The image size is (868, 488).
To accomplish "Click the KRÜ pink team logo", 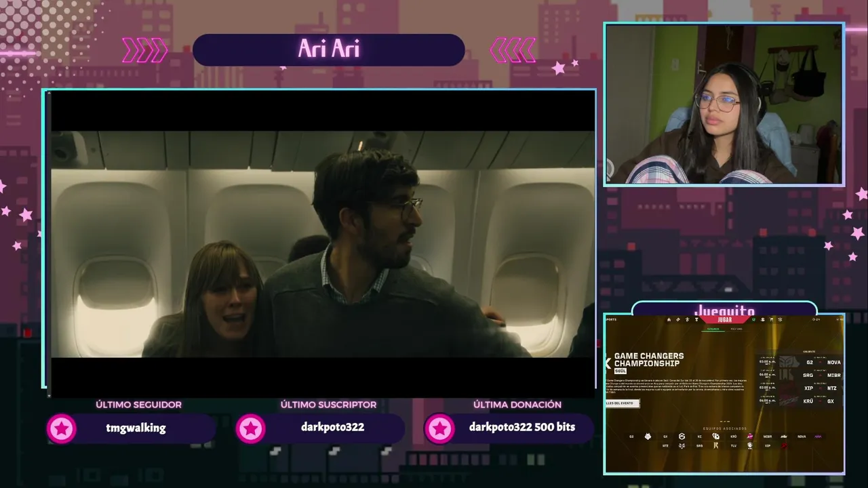I will coord(750,436).
